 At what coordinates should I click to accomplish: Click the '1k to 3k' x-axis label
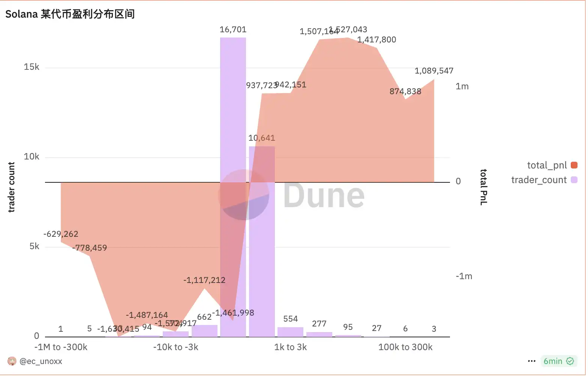[291, 347]
